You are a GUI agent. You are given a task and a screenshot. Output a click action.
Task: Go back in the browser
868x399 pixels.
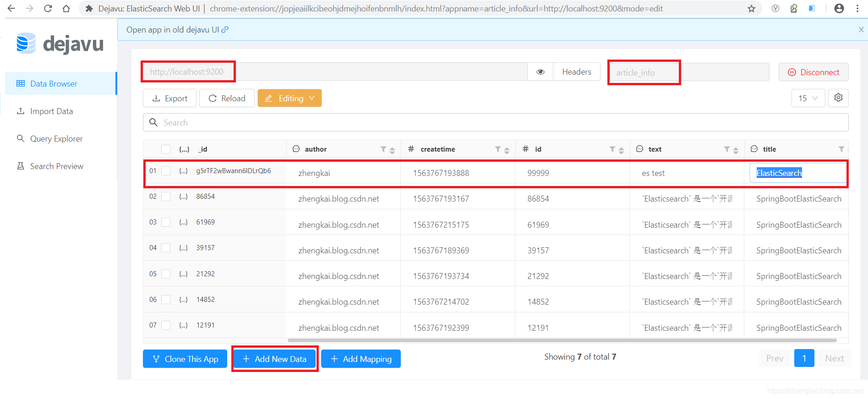click(11, 8)
